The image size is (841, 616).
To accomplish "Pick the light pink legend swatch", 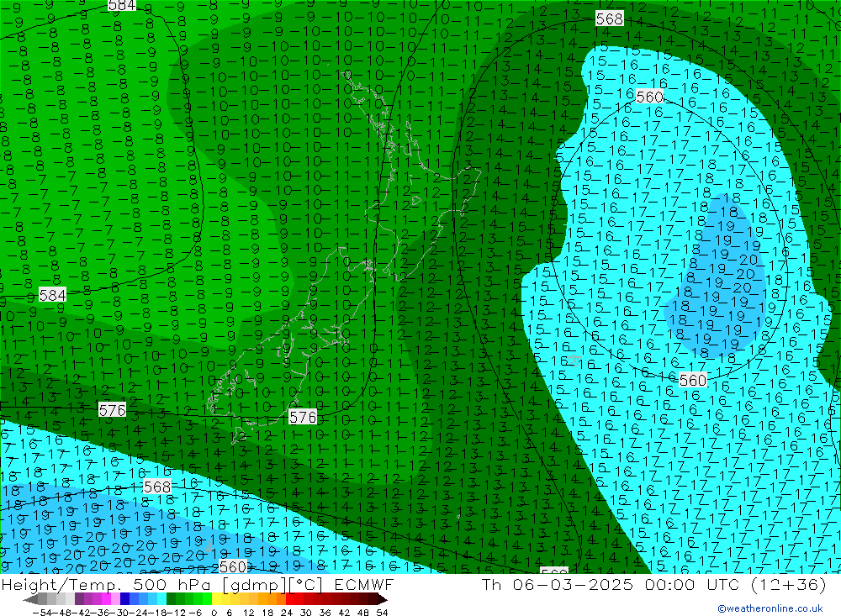I will point(115,599).
